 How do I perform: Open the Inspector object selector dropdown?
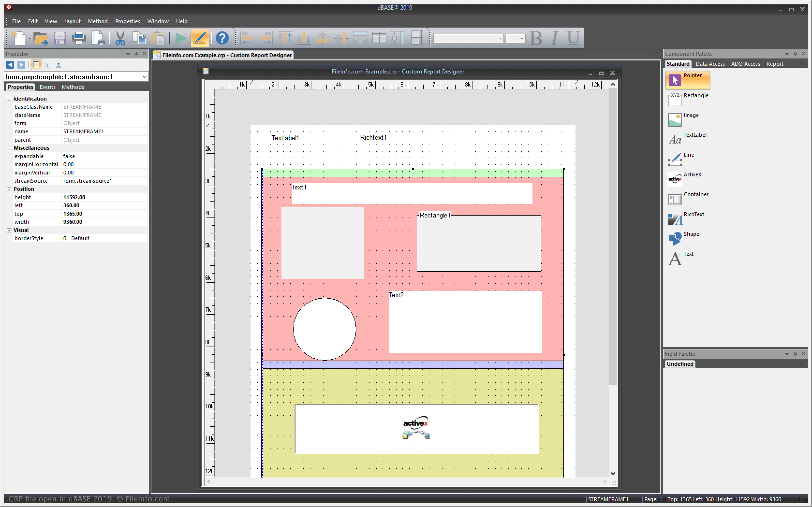coord(144,77)
